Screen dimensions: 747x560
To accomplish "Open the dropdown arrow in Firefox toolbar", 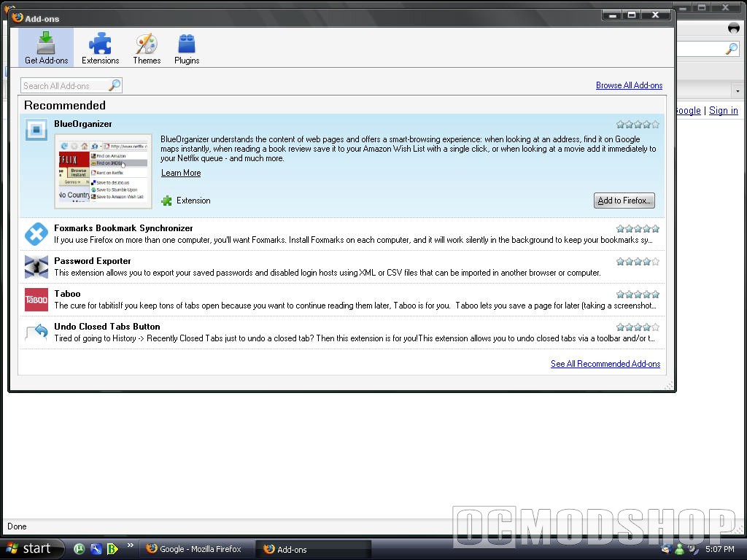I will pyautogui.click(x=738, y=90).
